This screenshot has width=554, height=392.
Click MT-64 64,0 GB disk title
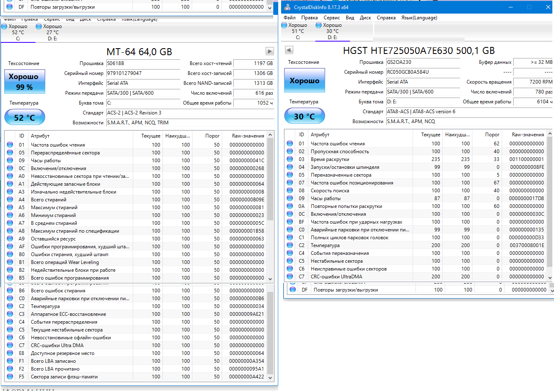(x=139, y=52)
